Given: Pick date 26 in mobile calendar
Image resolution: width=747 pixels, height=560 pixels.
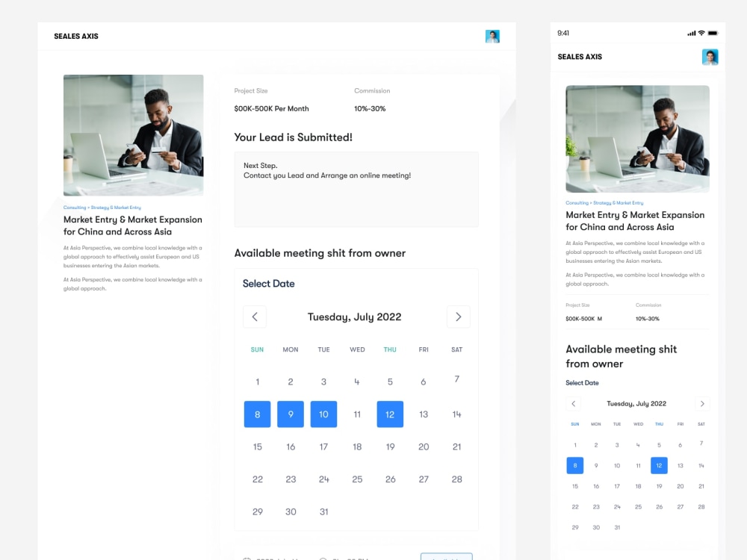Looking at the screenshot, I should point(659,507).
